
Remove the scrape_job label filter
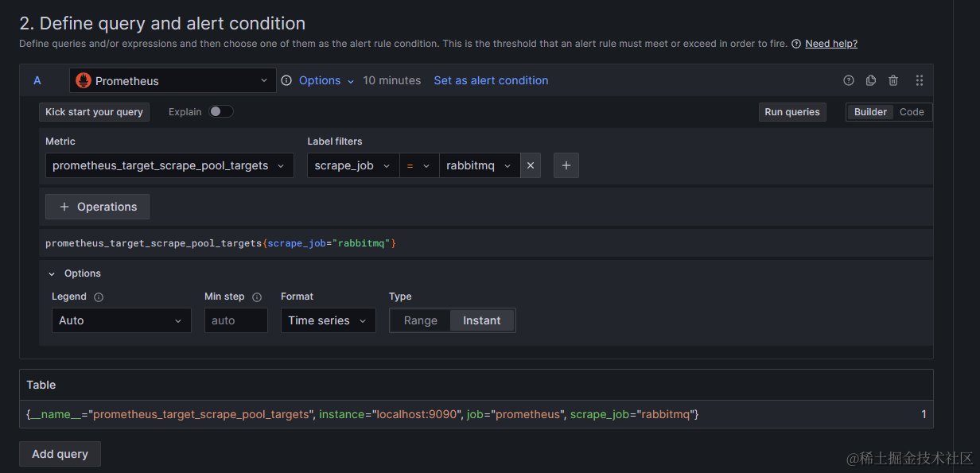[531, 165]
